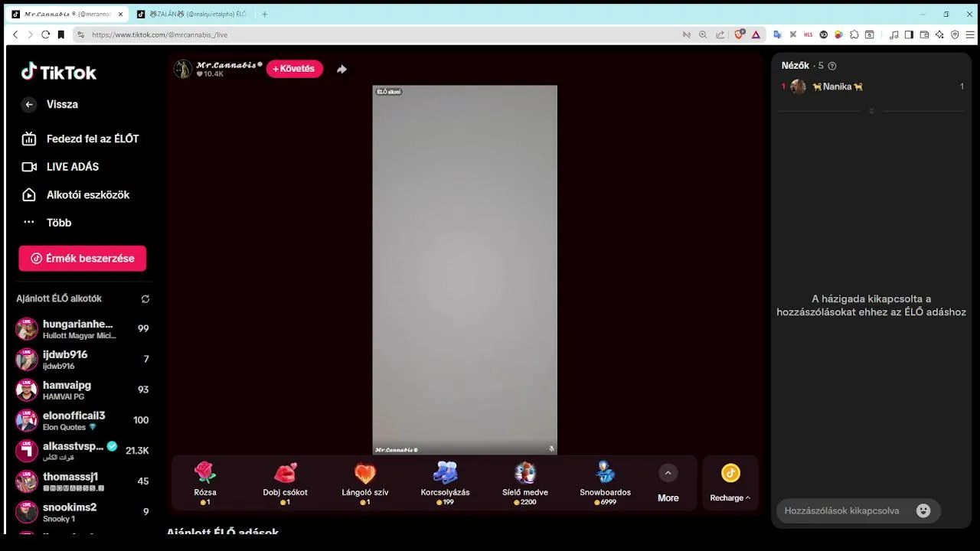Send the Korcsolyázás gift

(x=445, y=483)
